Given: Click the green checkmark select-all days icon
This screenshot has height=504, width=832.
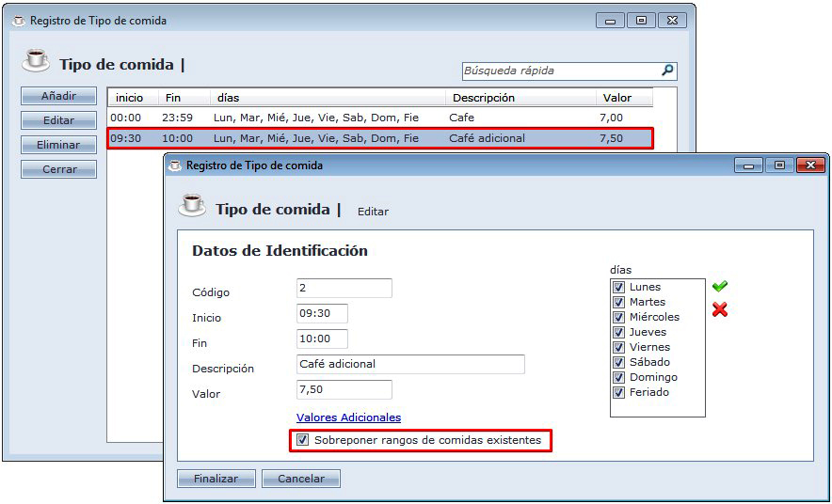Looking at the screenshot, I should 720,287.
